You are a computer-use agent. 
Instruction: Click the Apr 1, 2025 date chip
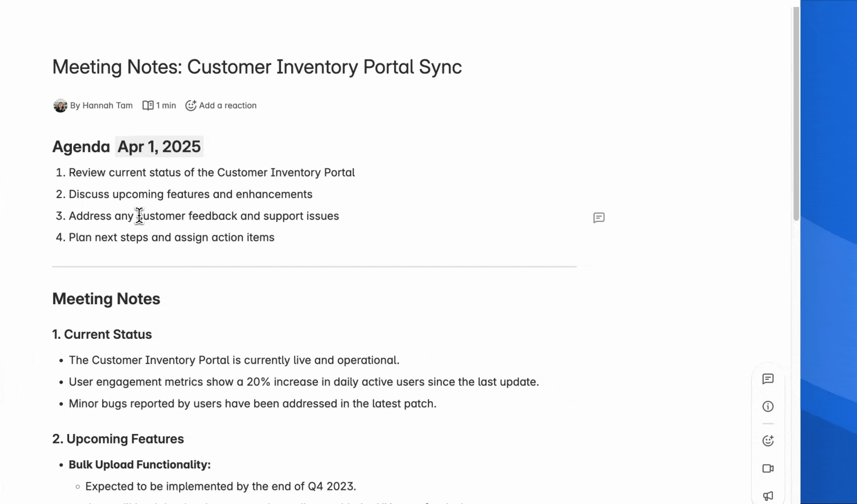(159, 147)
